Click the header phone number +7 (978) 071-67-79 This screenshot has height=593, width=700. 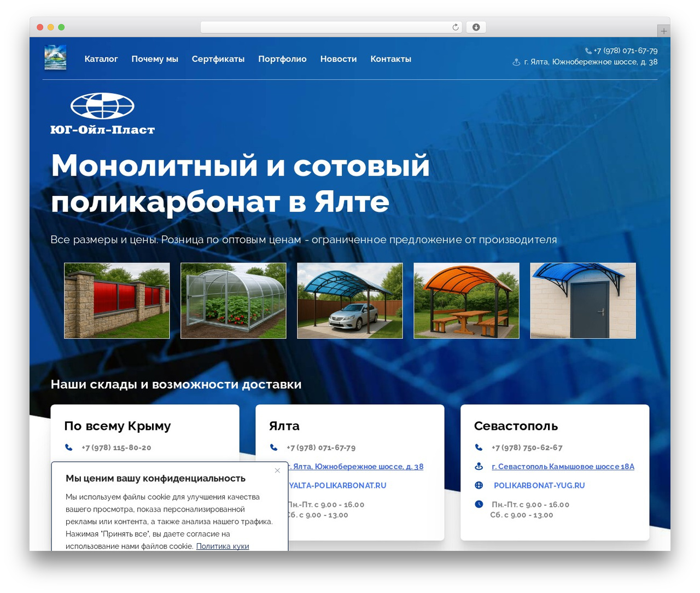[626, 51]
